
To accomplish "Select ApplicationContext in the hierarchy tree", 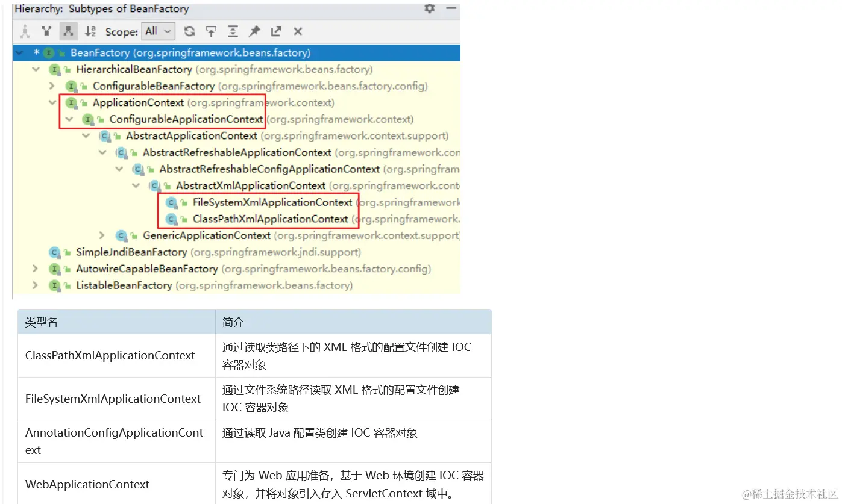I will (x=138, y=103).
